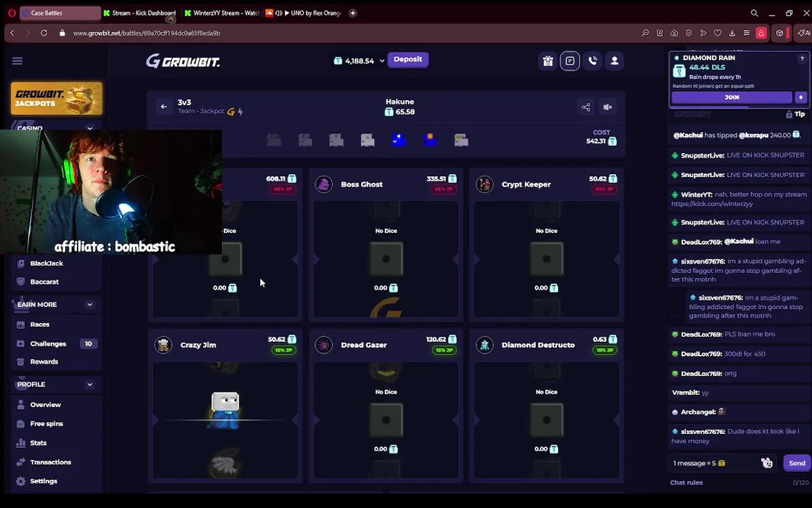Collapse the Casino sidebar section
Screen dimensions: 812x508
point(90,128)
